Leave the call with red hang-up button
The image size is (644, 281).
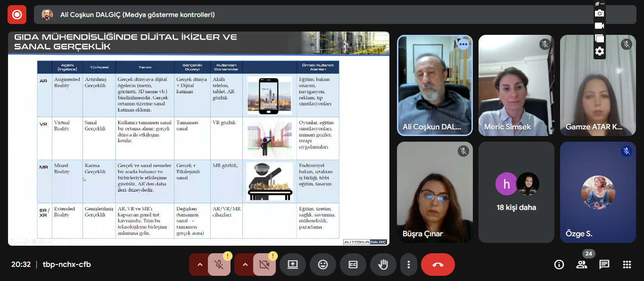[x=438, y=265]
